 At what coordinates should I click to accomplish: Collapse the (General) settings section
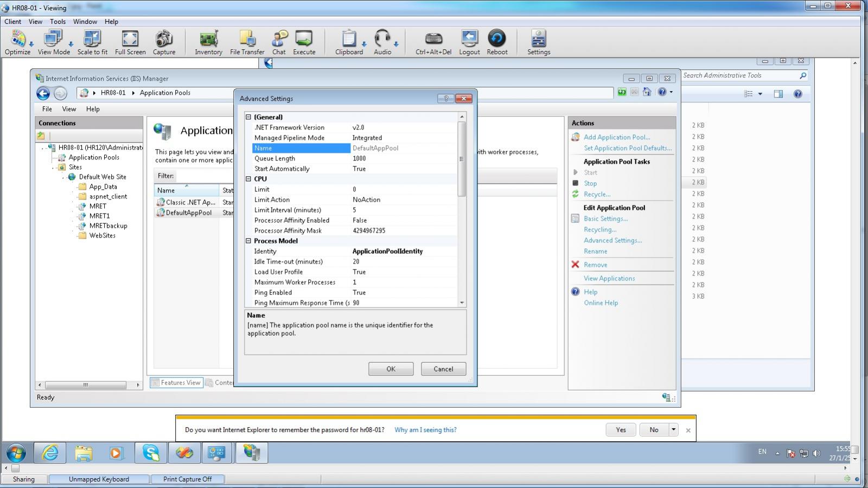click(x=248, y=117)
